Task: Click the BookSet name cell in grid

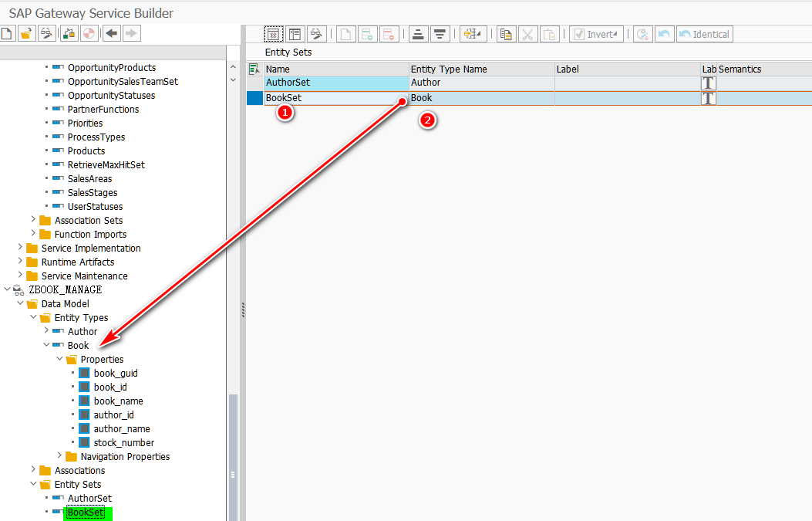Action: click(337, 98)
